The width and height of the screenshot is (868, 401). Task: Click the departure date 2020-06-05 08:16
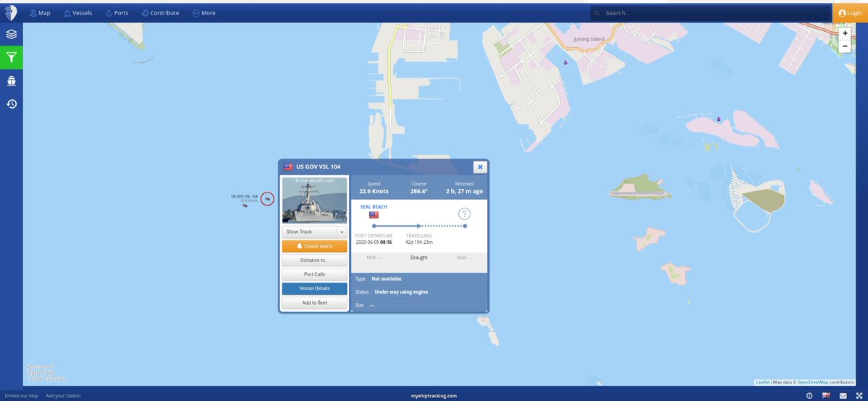tap(374, 242)
